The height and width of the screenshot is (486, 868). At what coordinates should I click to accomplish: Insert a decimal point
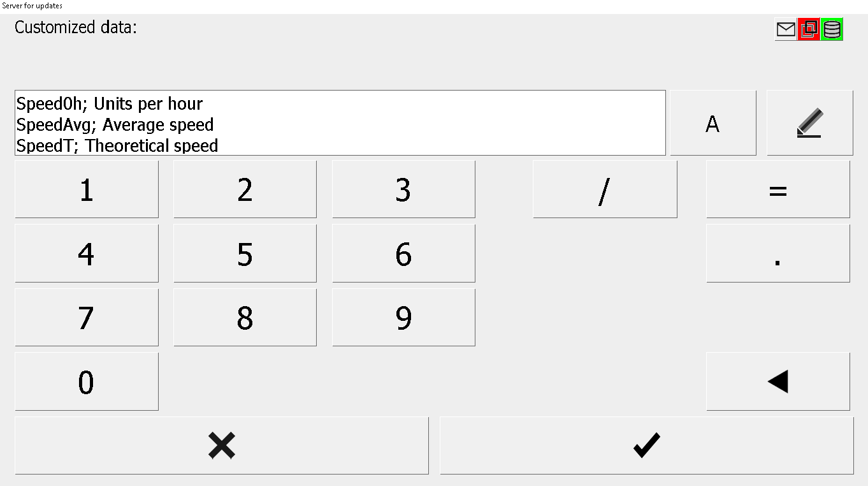pos(778,253)
